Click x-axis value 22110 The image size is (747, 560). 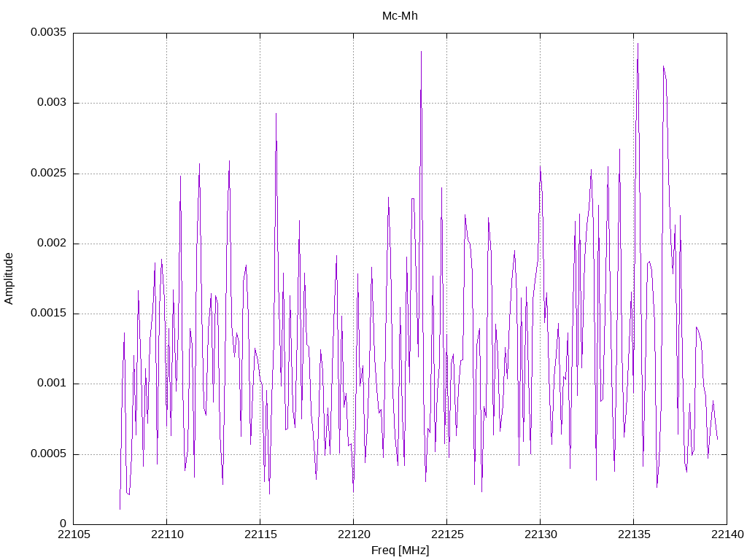[167, 534]
